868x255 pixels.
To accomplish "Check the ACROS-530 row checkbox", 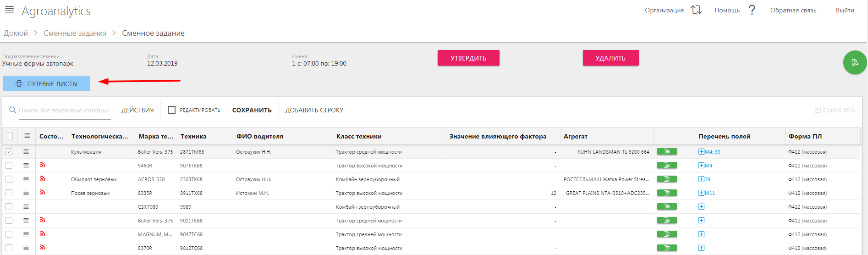I will click(9, 179).
